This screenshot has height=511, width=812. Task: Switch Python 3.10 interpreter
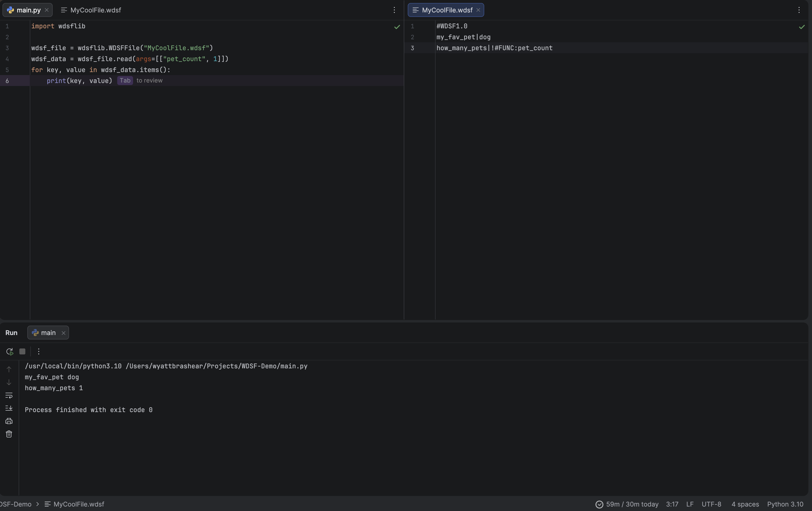click(x=785, y=504)
